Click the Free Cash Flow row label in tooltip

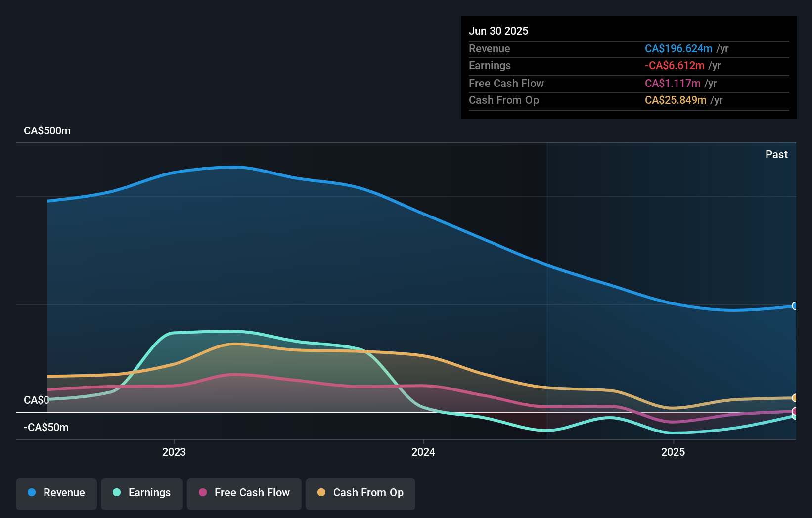point(506,83)
